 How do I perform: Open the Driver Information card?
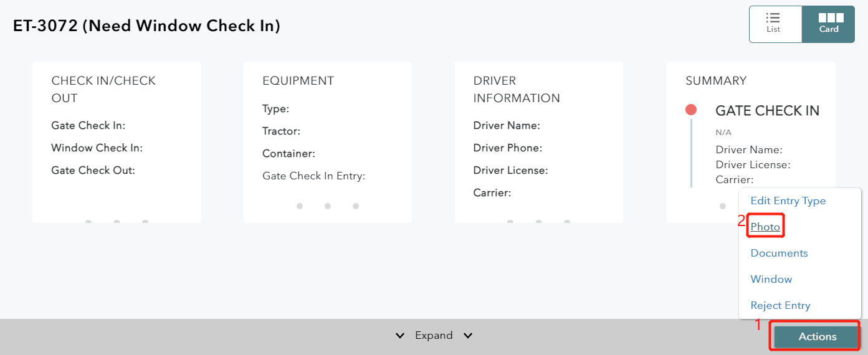(x=538, y=142)
